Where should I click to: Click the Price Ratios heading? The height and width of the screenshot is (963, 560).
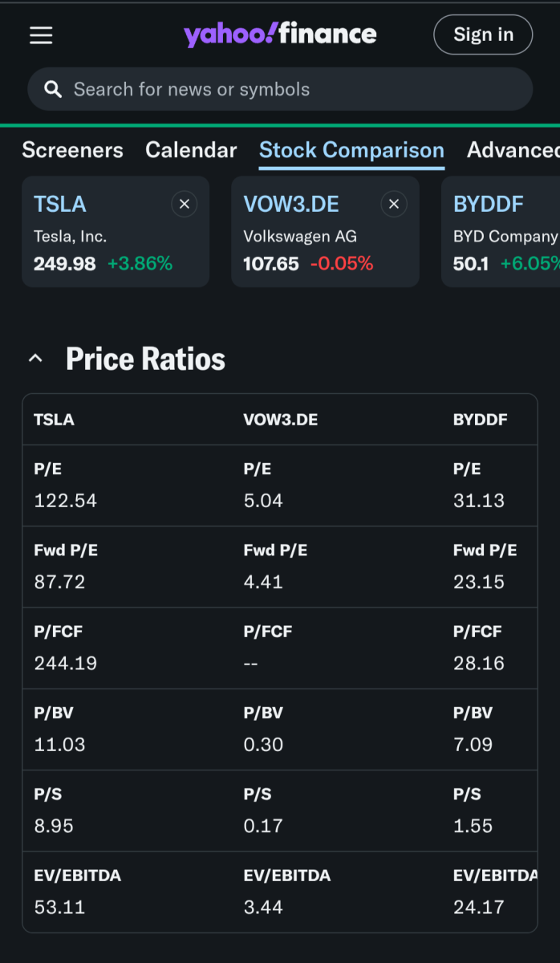click(145, 359)
